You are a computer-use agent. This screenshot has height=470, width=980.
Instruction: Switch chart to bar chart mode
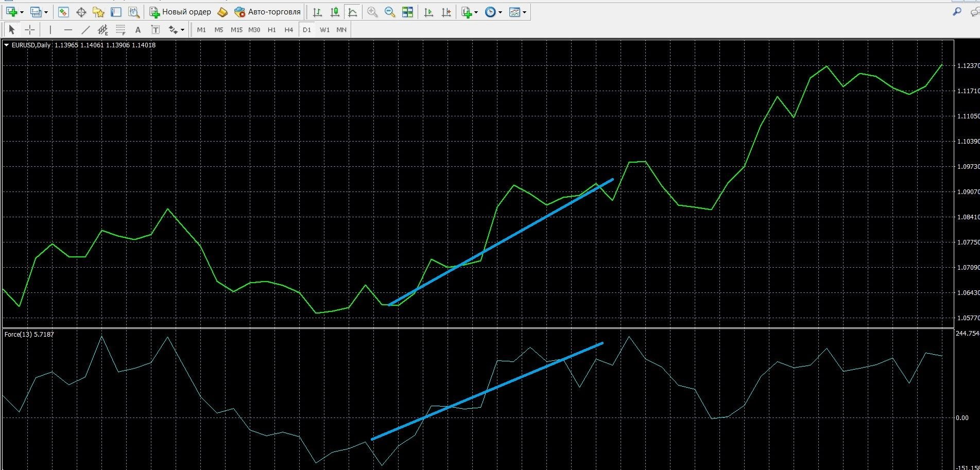tap(318, 12)
